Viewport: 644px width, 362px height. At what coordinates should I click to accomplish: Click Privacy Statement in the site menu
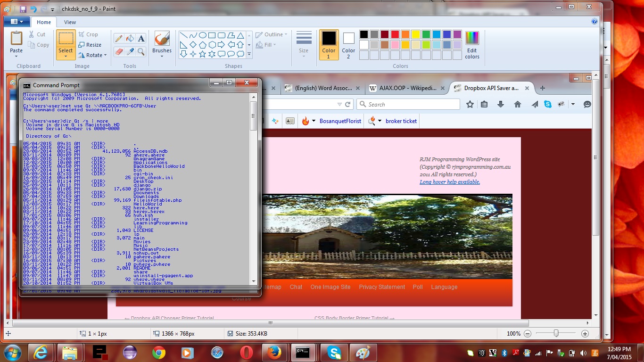(382, 287)
